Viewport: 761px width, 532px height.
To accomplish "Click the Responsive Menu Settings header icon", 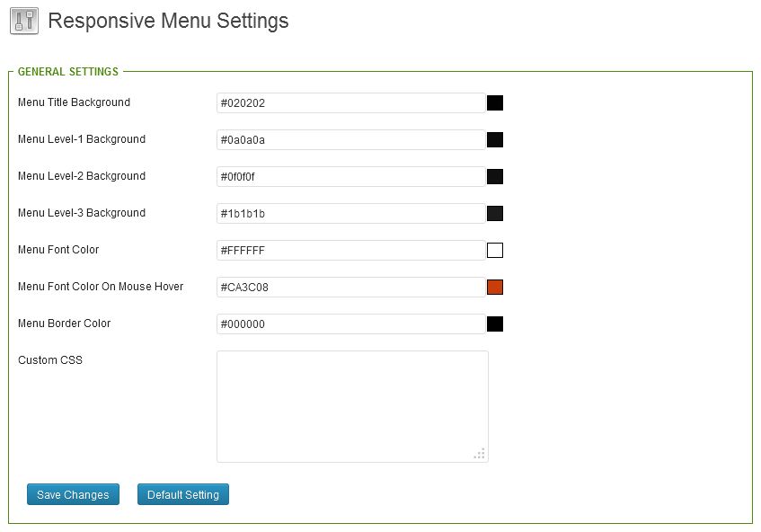I will pos(23,21).
